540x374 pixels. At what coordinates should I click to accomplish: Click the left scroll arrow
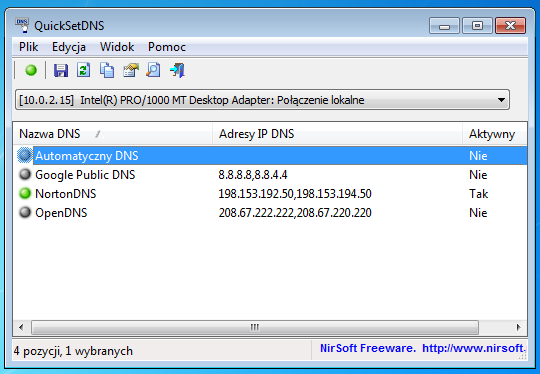click(x=21, y=327)
